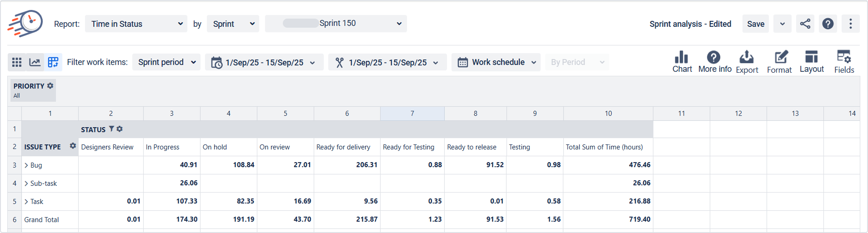Click Bug Ready to release value 91.52
Viewport: 868px width, 233px height.
click(x=476, y=165)
